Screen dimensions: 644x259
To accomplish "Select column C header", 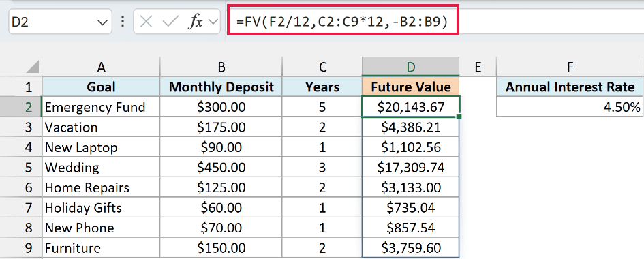I will pyautogui.click(x=322, y=67).
